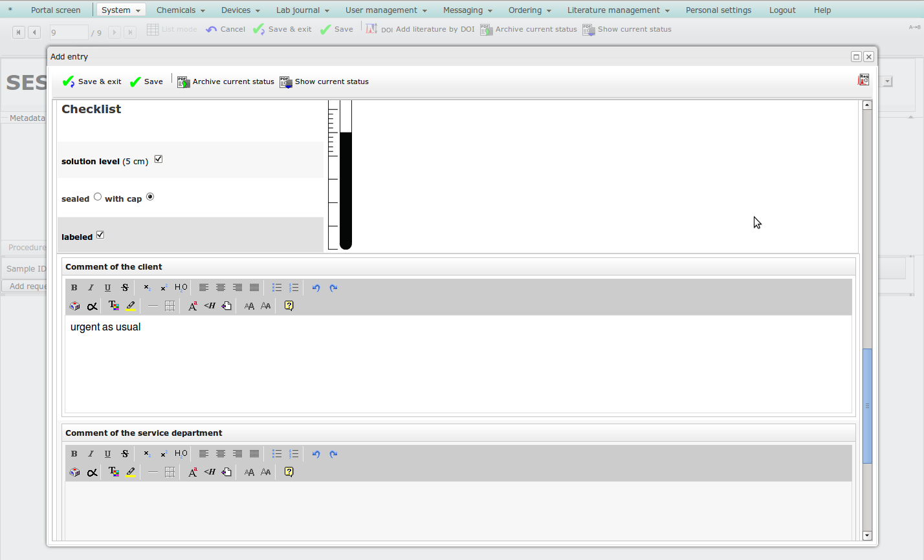Open the Lab journal dropdown menu
Image resolution: width=924 pixels, height=560 pixels.
(x=302, y=10)
